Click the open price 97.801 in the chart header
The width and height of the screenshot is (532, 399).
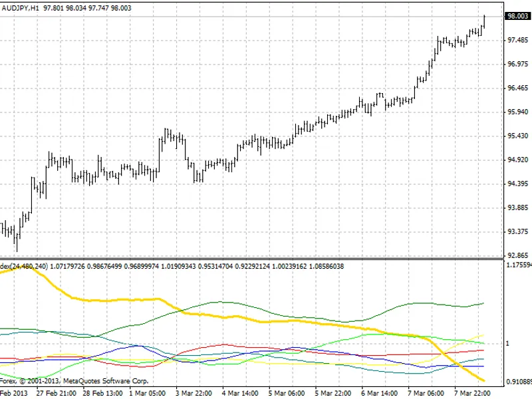[53, 8]
